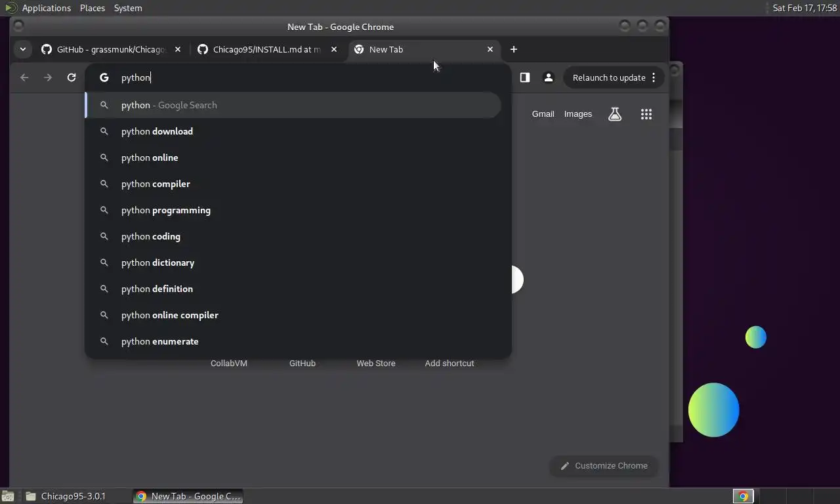Click search icon beside python enumerate
This screenshot has height=504, width=840.
pos(104,341)
